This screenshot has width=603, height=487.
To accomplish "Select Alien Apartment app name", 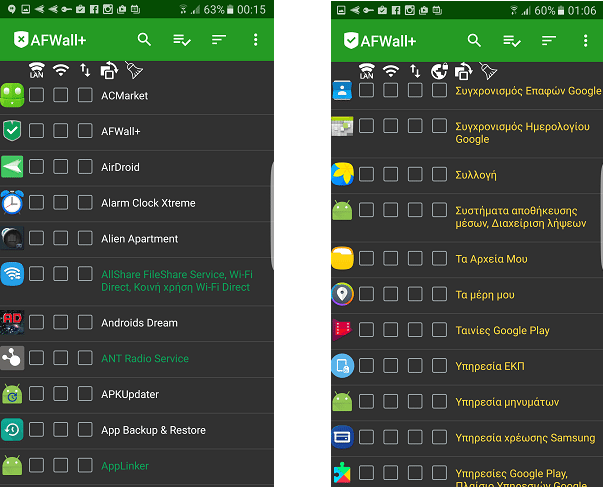I will (x=140, y=239).
